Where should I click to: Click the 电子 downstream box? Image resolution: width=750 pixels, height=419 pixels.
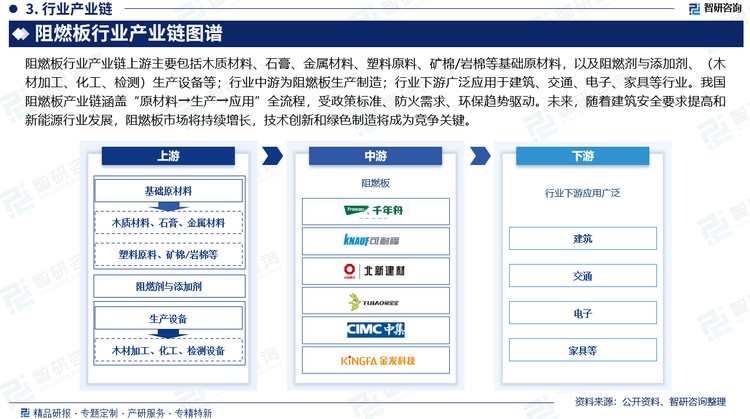pos(583,313)
